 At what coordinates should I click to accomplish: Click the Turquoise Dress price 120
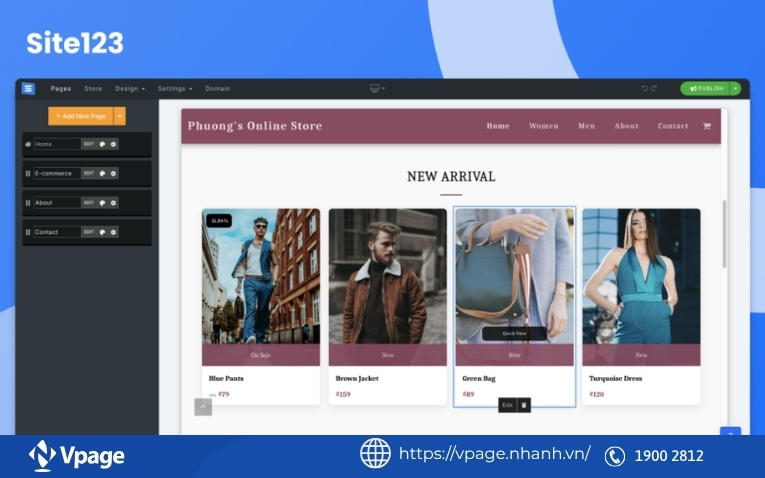(597, 394)
